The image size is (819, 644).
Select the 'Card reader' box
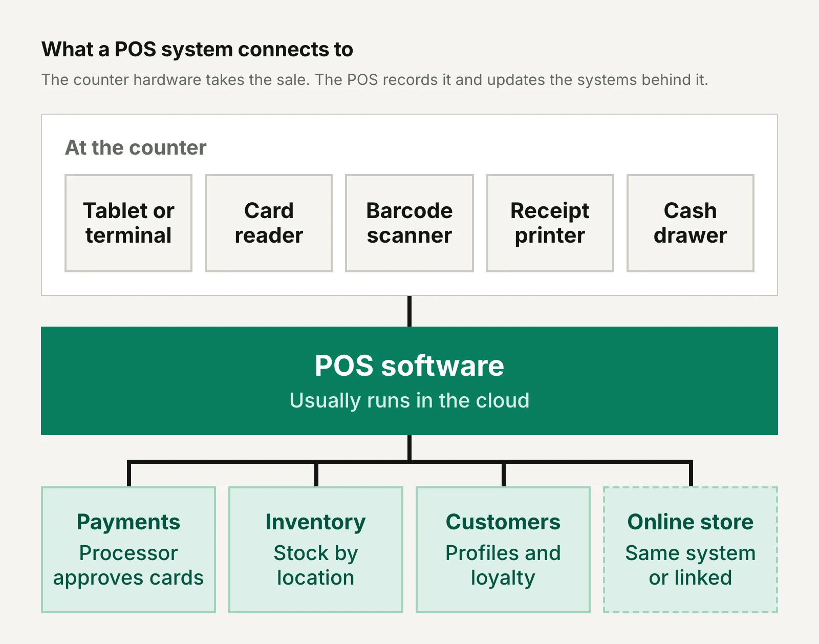[269, 223]
